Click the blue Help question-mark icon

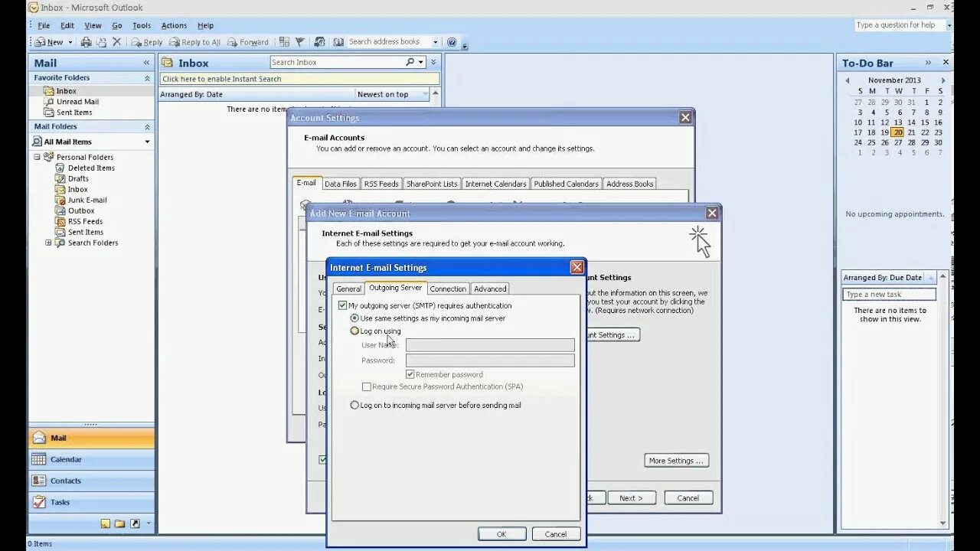click(x=452, y=42)
